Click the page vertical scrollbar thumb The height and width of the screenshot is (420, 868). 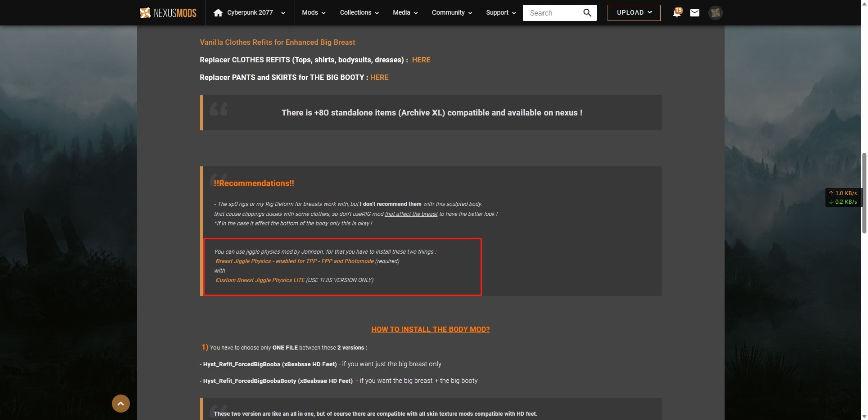(864, 193)
